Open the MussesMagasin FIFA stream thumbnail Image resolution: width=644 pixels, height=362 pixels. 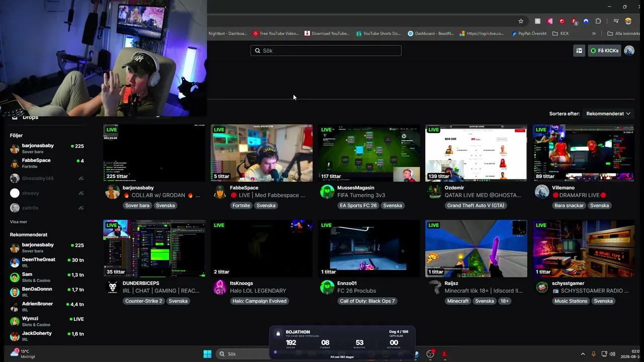tap(369, 153)
